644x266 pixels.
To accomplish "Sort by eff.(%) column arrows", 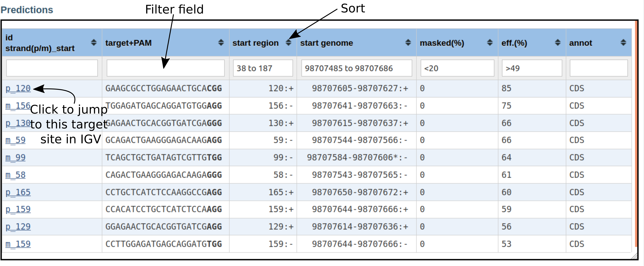I will coord(558,42).
